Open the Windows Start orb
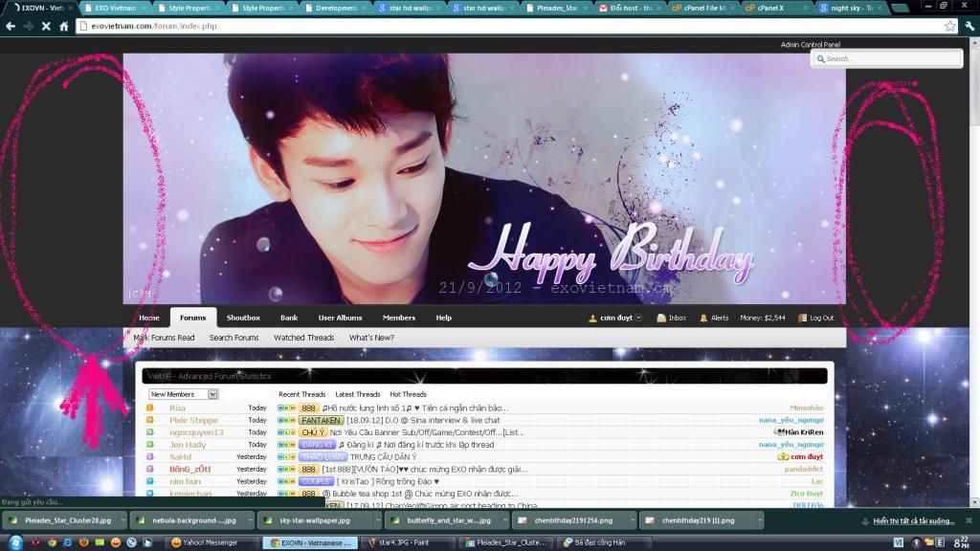The width and height of the screenshot is (980, 551). pos(15,542)
